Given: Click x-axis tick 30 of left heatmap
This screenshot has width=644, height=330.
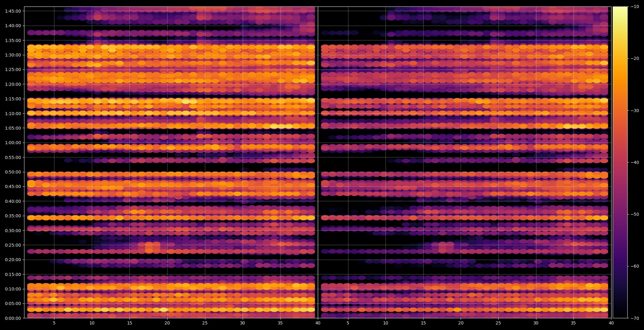Looking at the screenshot, I should pos(243,323).
